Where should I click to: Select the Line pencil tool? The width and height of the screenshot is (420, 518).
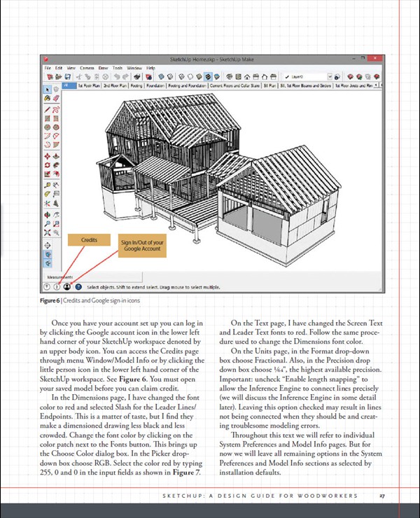pyautogui.click(x=48, y=109)
